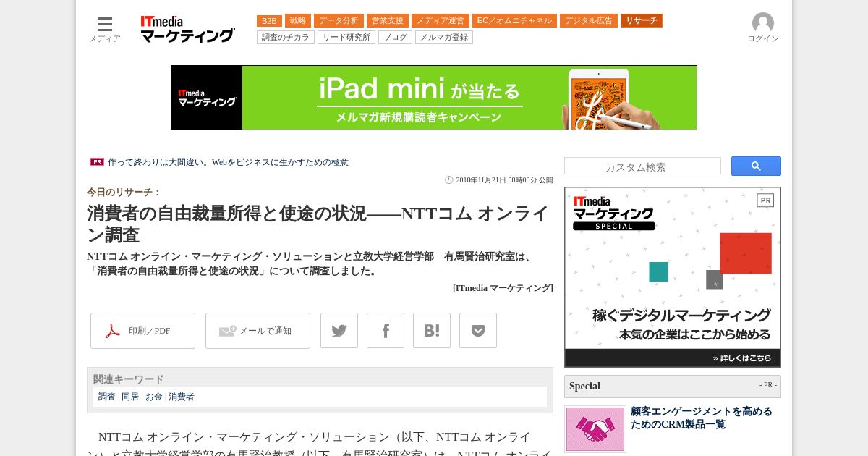Click the メールで通知 button
The width and height of the screenshot is (868, 456).
pyautogui.click(x=258, y=331)
